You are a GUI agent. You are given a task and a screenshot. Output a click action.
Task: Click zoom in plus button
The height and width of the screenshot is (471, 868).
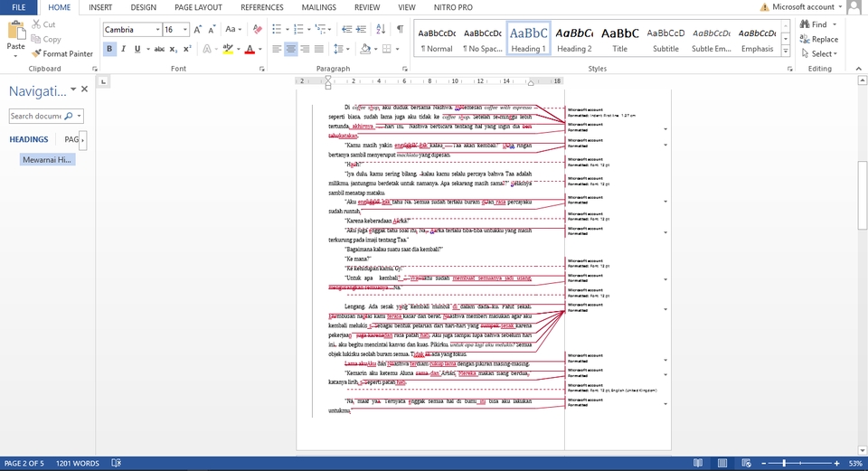point(836,463)
